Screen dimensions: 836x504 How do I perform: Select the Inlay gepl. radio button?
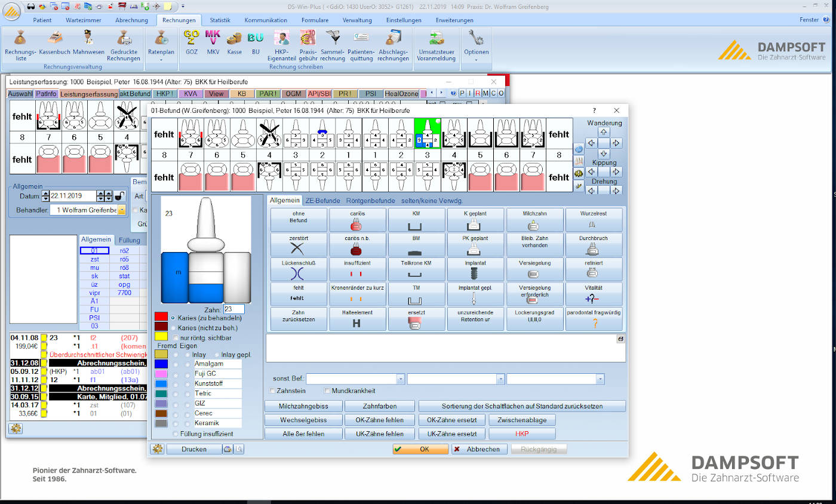[217, 355]
